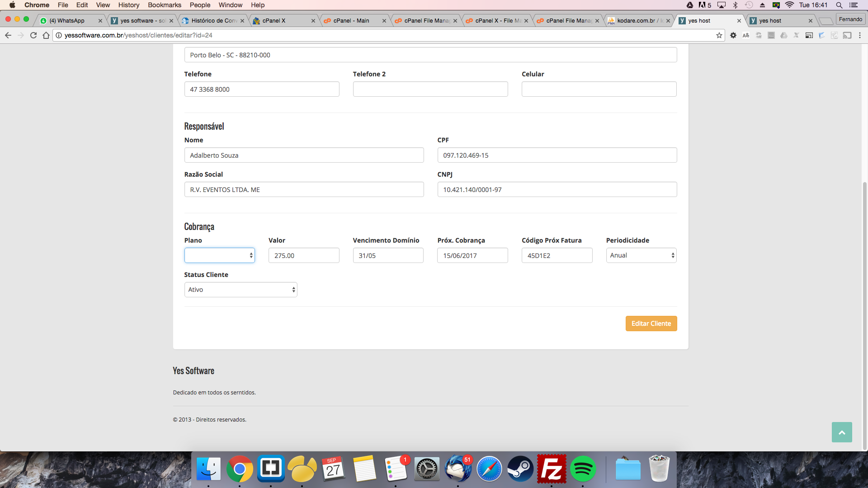Open the Plano dropdown
This screenshot has height=488, width=868.
(x=219, y=255)
